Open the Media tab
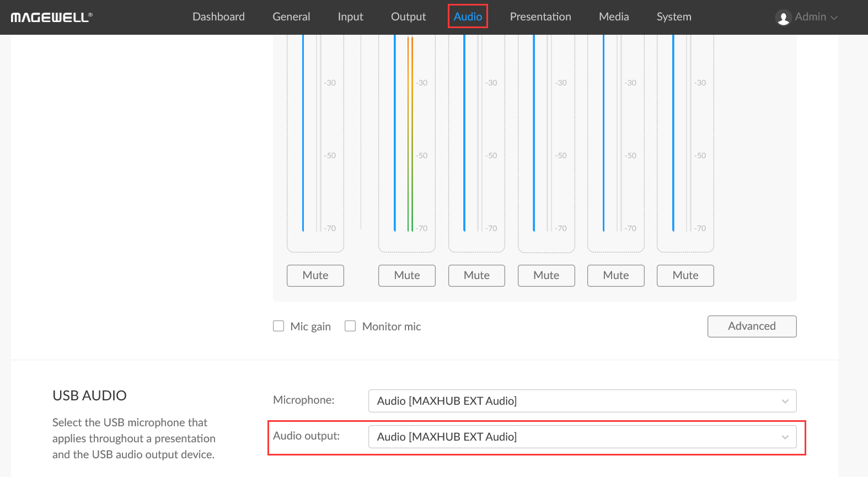The image size is (868, 477). [614, 17]
